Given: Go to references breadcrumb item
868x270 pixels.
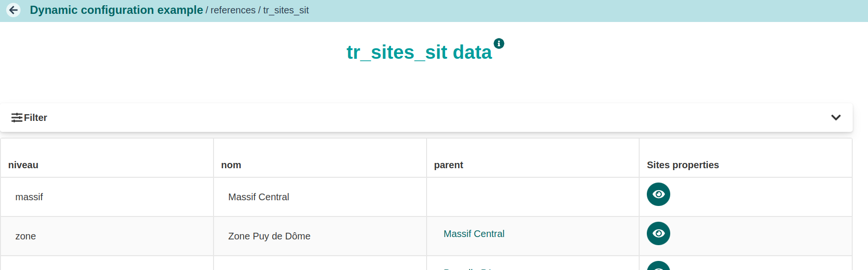Looking at the screenshot, I should [233, 10].
